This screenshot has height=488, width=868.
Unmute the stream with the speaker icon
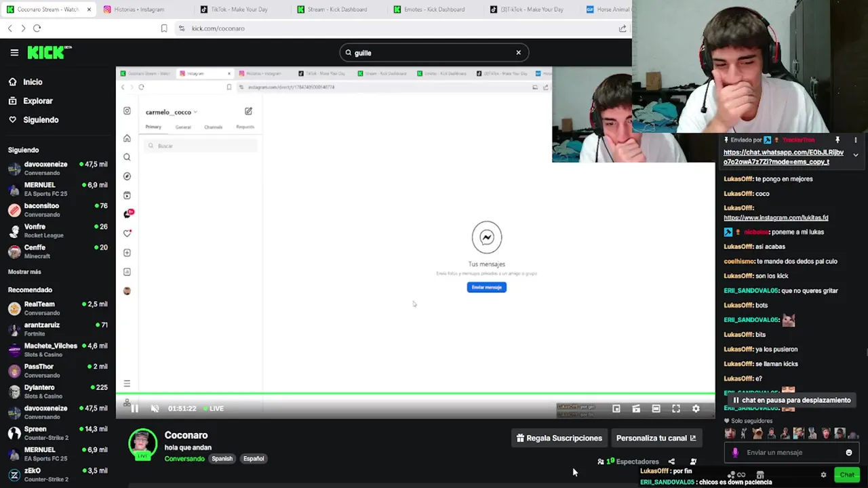coord(155,409)
